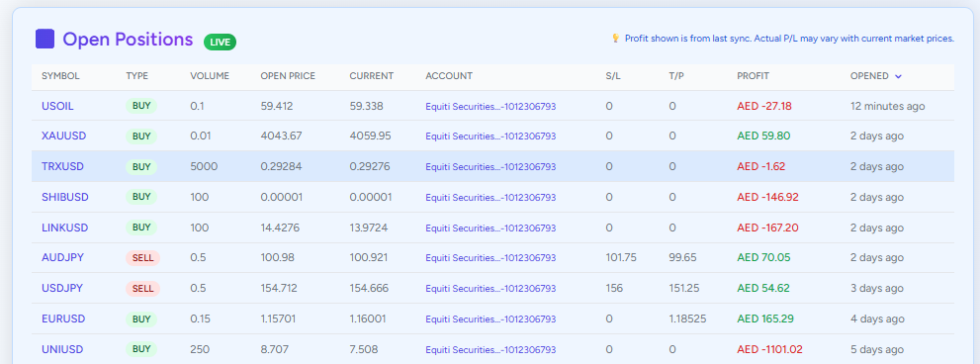Open the Equiti Securities account link for UNIUSD
This screenshot has width=980, height=364.
490,349
